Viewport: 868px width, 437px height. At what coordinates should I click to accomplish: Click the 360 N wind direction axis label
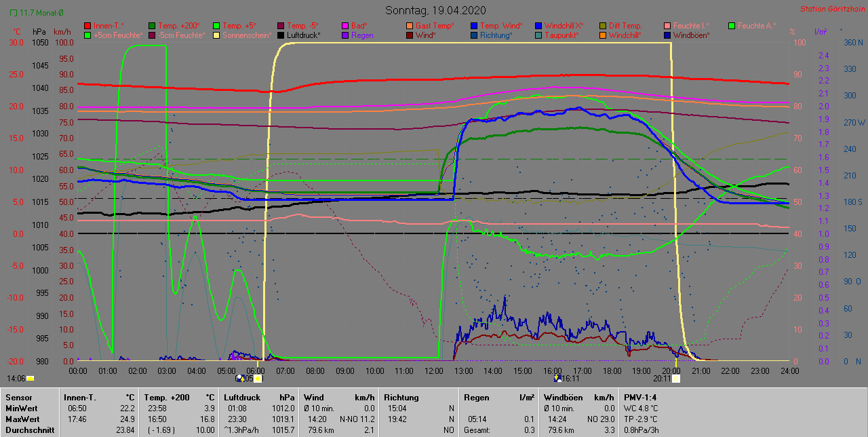(x=852, y=42)
